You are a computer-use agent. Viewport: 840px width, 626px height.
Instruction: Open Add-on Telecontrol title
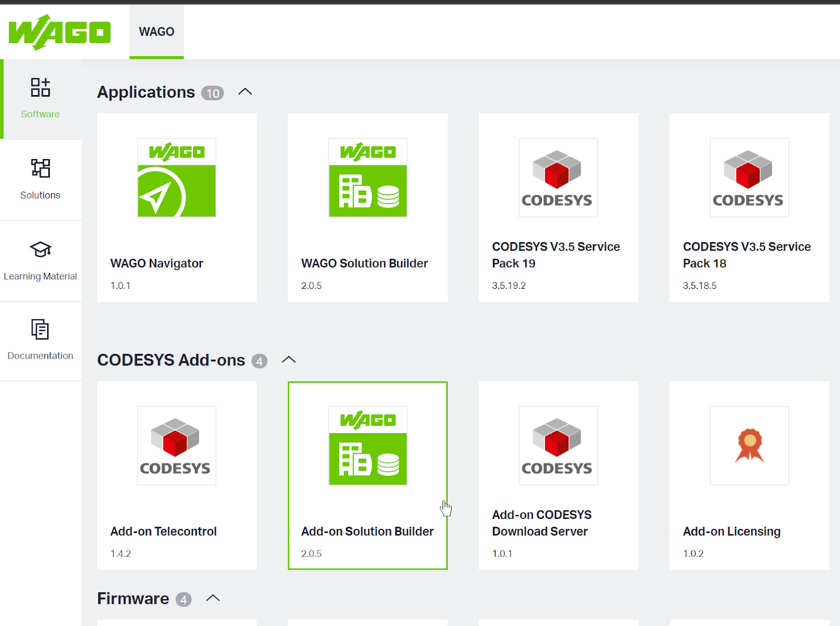click(x=163, y=531)
